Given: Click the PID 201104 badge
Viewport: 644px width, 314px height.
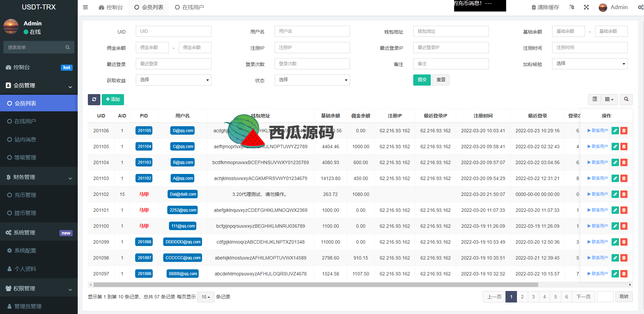Looking at the screenshot, I should [144, 147].
